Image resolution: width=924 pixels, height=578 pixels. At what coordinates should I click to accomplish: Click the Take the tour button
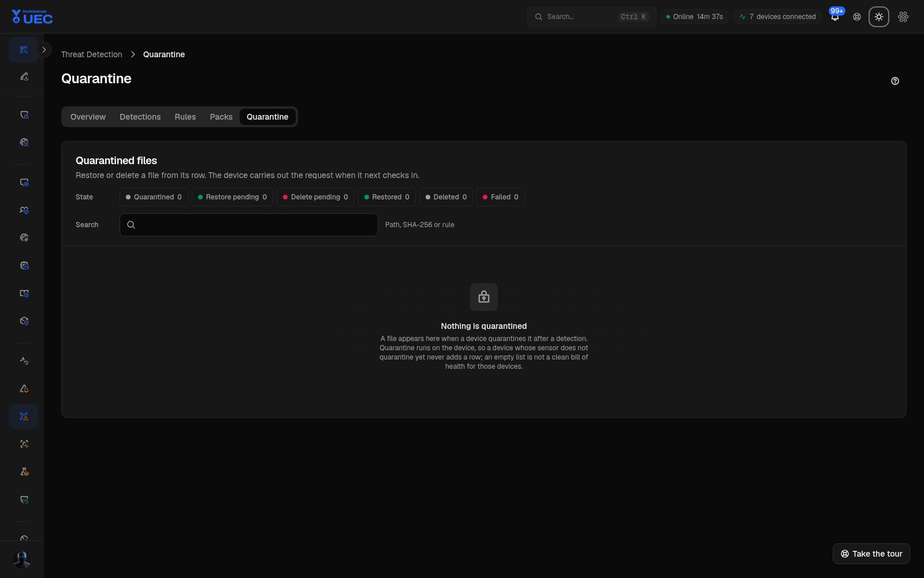(871, 554)
